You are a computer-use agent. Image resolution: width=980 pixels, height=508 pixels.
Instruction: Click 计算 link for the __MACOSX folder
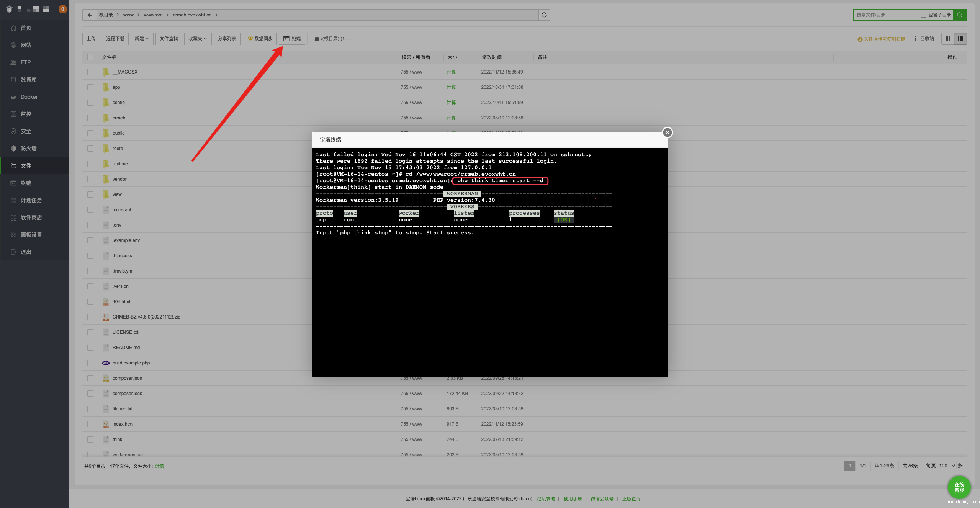451,72
